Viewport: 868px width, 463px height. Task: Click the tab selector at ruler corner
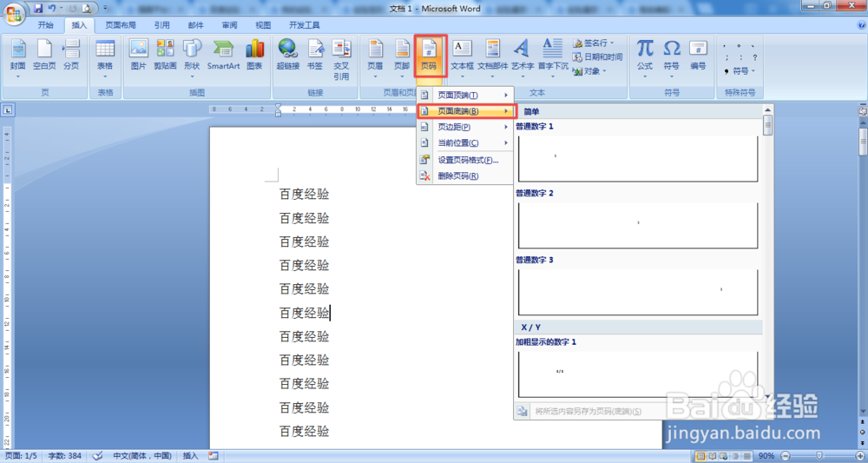click(x=7, y=110)
